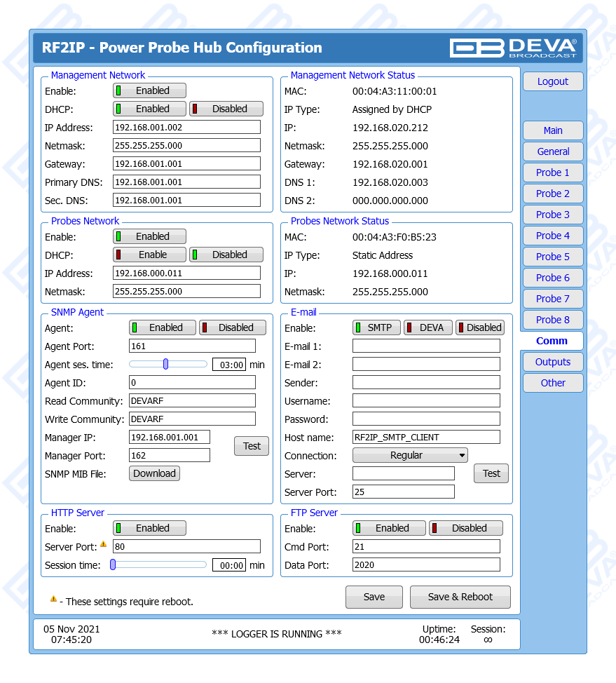Set e-mail mode to DEVA

(427, 327)
